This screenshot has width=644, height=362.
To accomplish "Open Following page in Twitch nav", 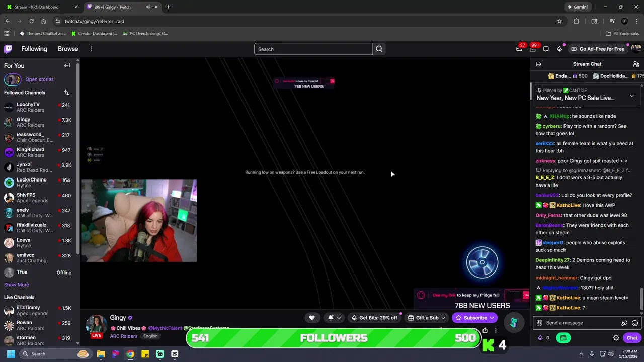I will pos(34,49).
